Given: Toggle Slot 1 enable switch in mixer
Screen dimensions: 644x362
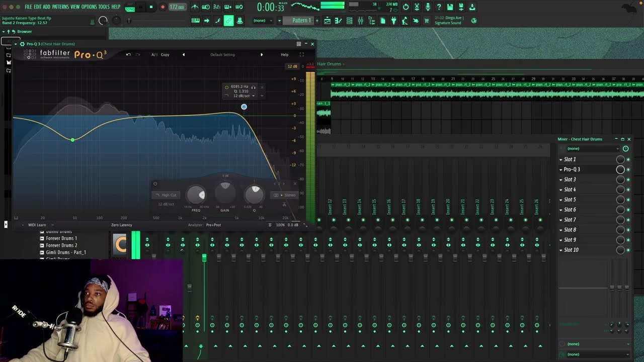Looking at the screenshot, I should (x=628, y=159).
